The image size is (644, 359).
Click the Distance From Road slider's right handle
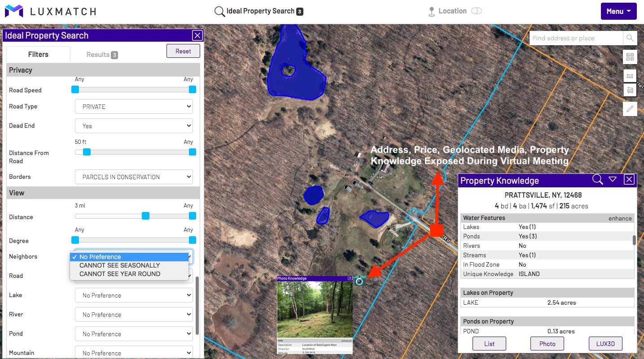[x=193, y=152]
